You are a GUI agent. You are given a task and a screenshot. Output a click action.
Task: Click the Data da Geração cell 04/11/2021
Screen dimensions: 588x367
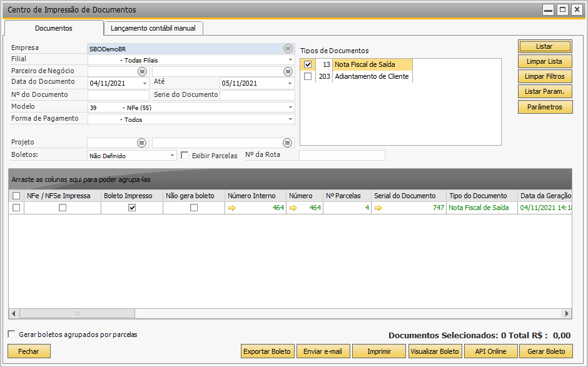point(545,208)
